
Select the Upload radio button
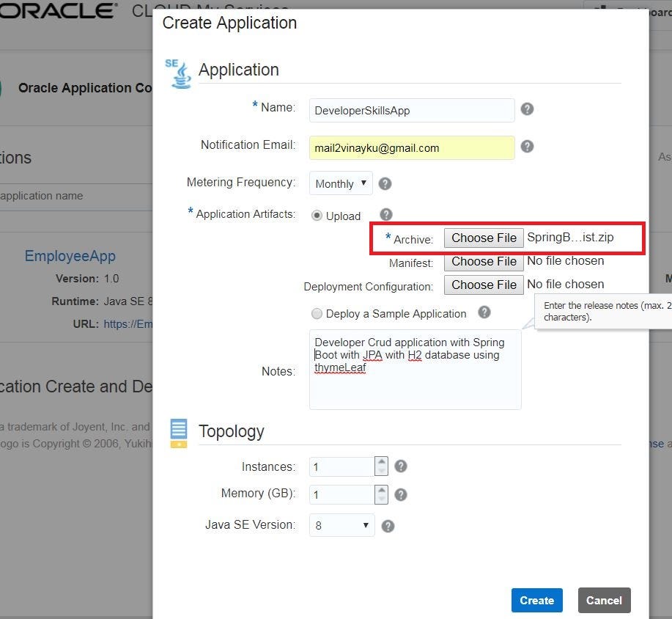coord(316,216)
